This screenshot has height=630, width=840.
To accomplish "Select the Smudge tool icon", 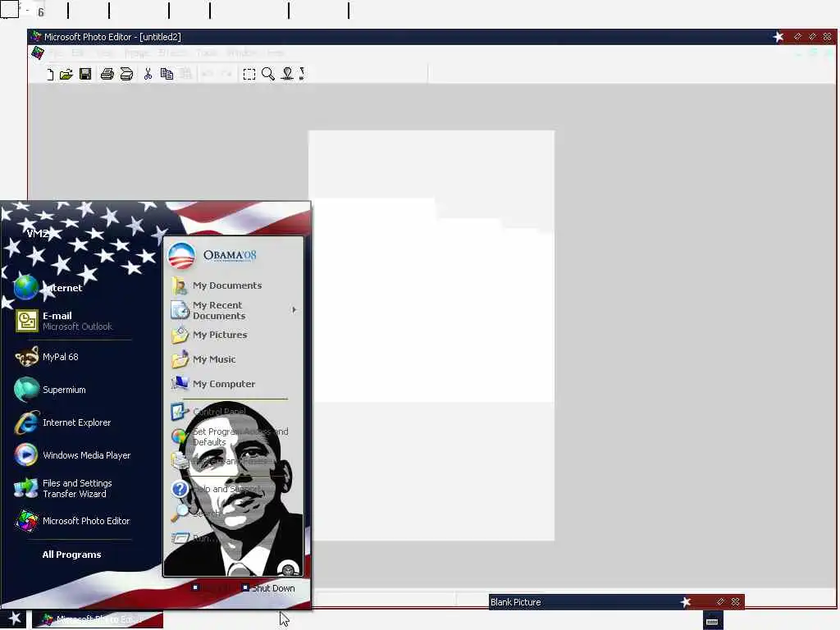I will 287,75.
